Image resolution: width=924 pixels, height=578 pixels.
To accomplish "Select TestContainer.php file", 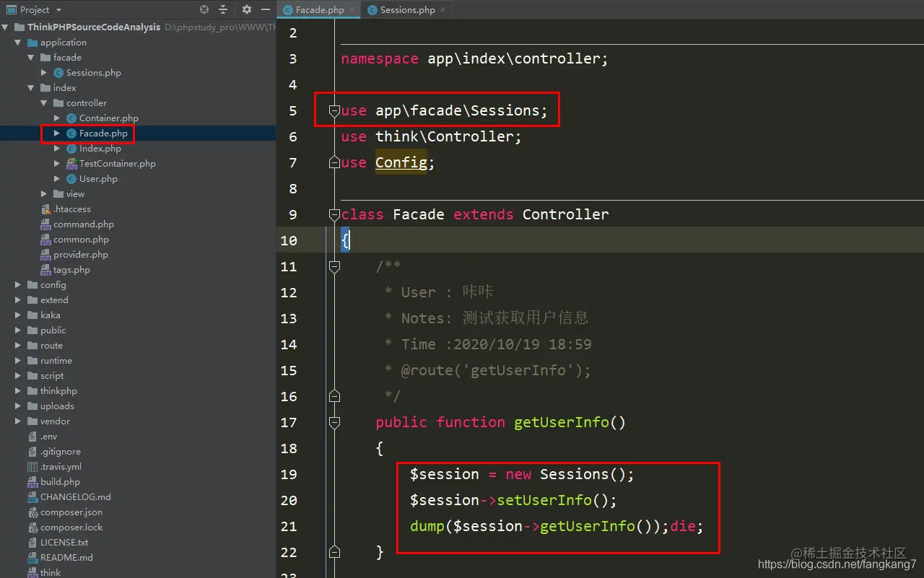I will pyautogui.click(x=117, y=164).
